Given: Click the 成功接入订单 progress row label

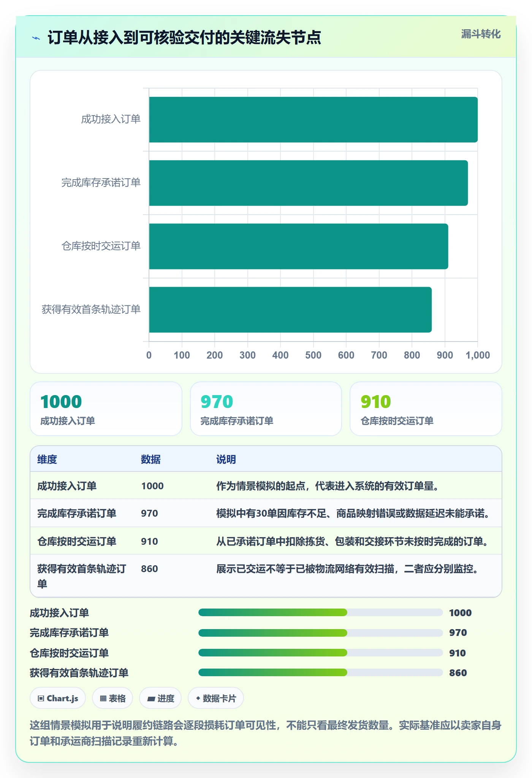Looking at the screenshot, I should [x=59, y=613].
